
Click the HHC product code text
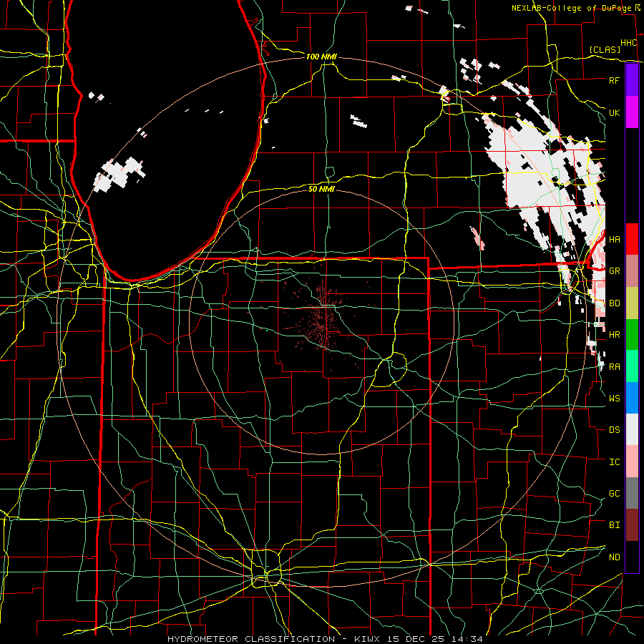point(628,43)
